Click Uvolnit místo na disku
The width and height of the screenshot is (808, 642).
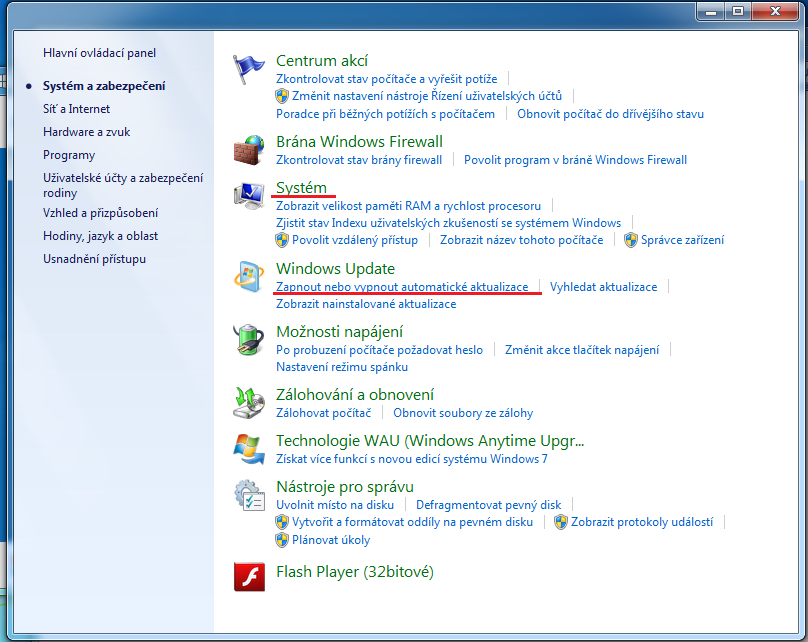point(335,505)
